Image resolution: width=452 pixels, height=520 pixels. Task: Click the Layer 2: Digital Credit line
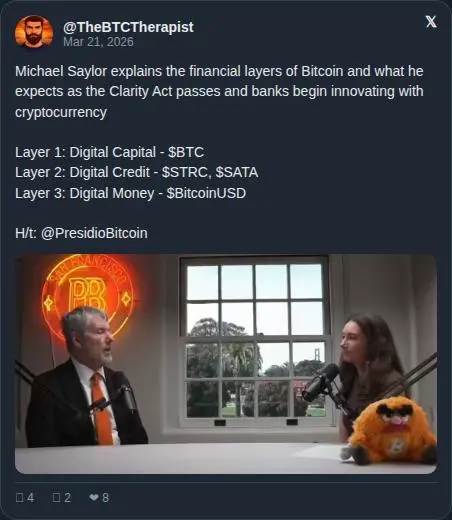tap(137, 173)
